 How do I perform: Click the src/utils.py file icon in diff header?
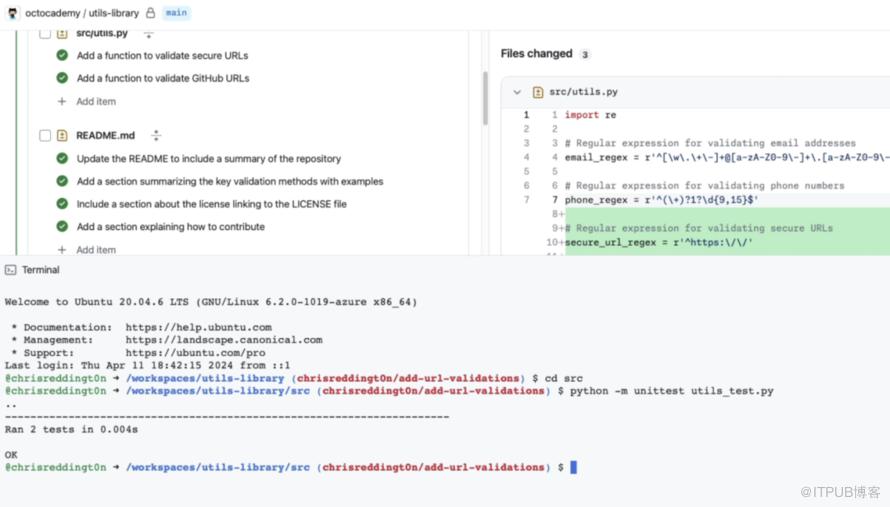[x=538, y=92]
